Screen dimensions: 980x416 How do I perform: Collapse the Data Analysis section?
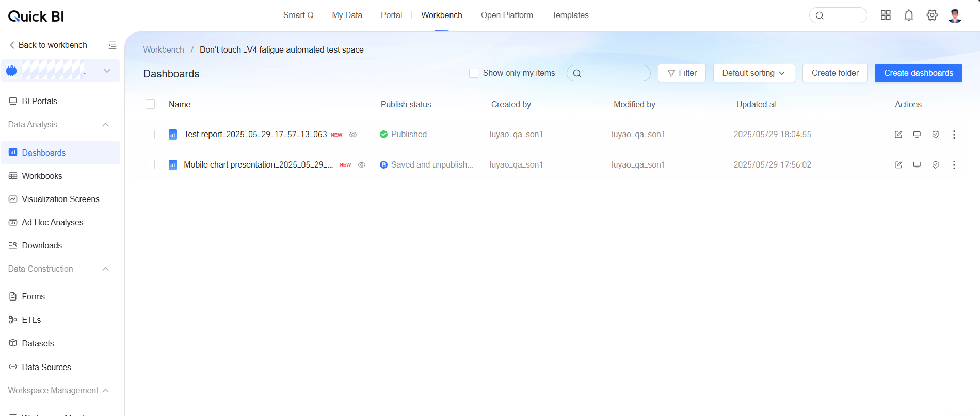tap(106, 125)
